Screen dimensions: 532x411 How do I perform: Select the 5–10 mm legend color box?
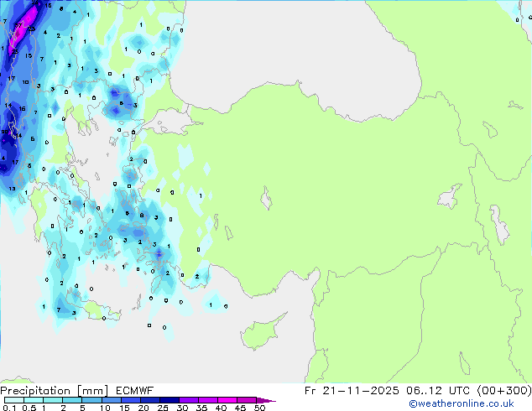tap(92, 400)
